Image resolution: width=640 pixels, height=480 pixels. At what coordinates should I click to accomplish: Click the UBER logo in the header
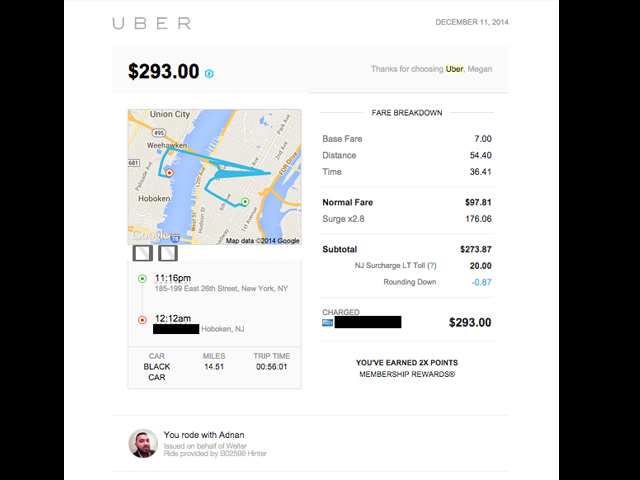[151, 23]
